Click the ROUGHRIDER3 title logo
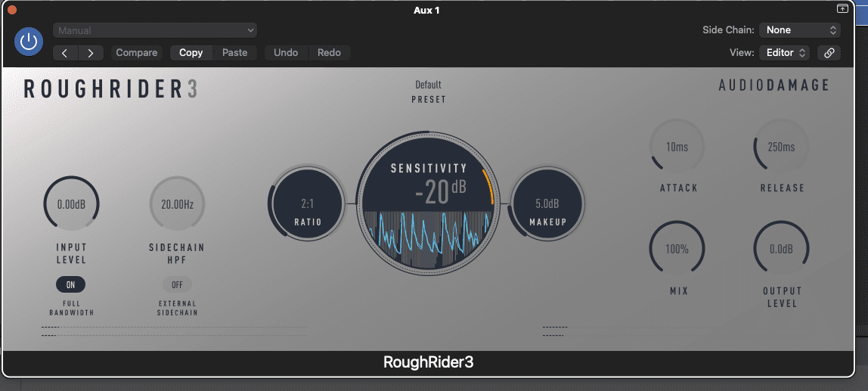The width and height of the screenshot is (868, 391). coord(110,89)
